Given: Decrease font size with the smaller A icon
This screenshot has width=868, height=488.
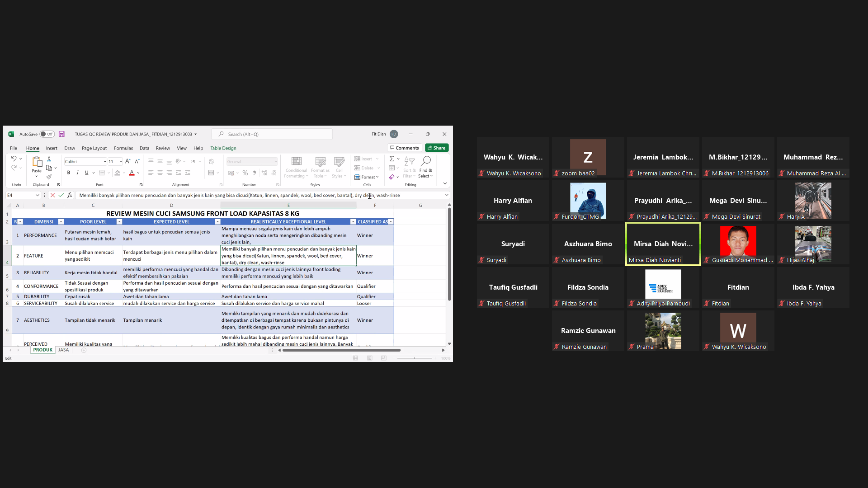Looking at the screenshot, I should pos(137,161).
